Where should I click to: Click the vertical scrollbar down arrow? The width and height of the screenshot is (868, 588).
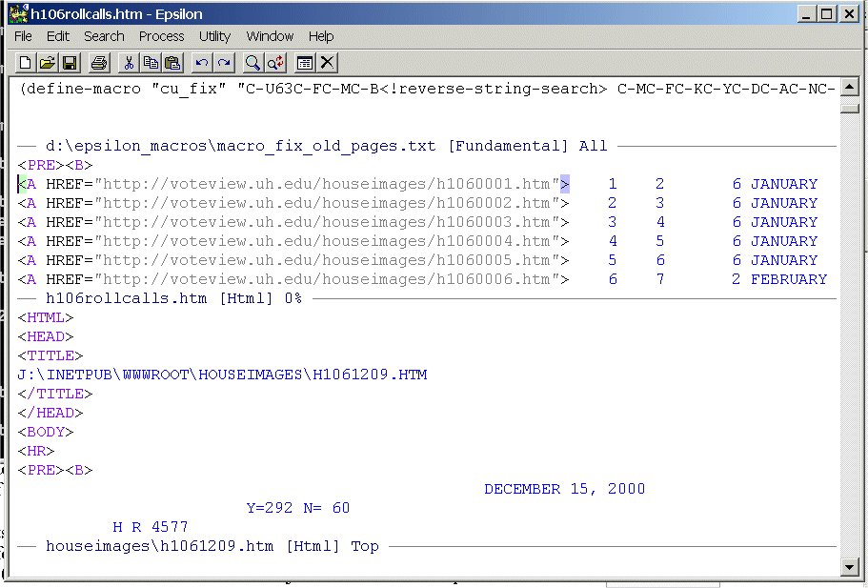click(x=850, y=567)
